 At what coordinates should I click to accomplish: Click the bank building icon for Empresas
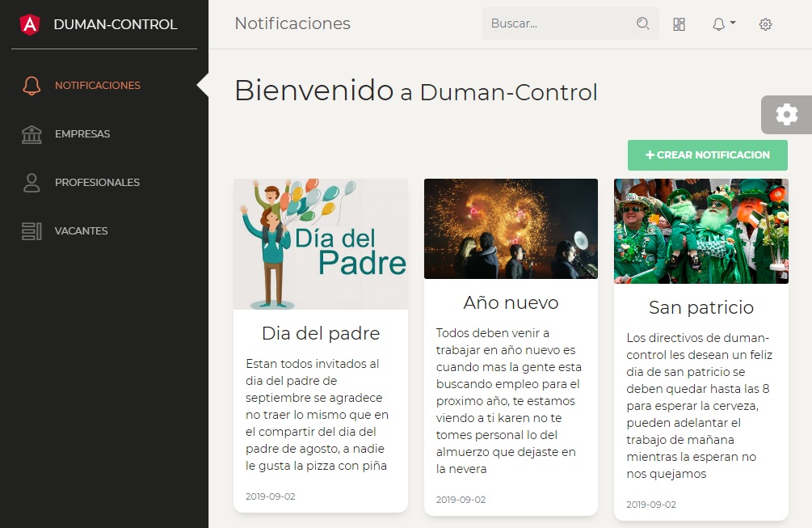click(x=32, y=134)
